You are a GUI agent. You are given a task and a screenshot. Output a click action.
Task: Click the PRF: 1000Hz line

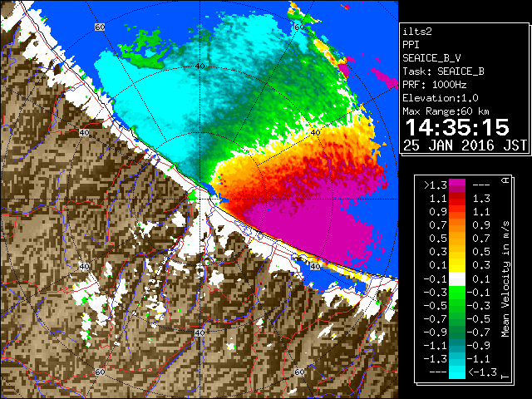(435, 85)
